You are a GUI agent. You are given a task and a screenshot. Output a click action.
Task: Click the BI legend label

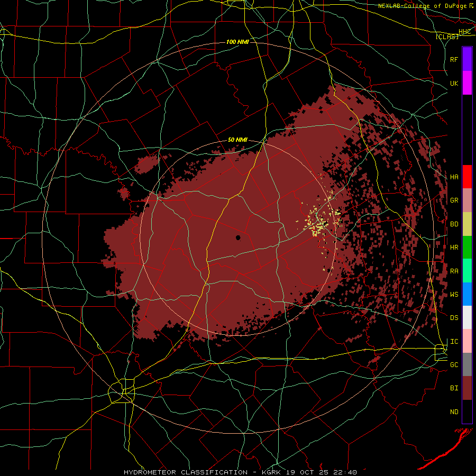click(454, 388)
